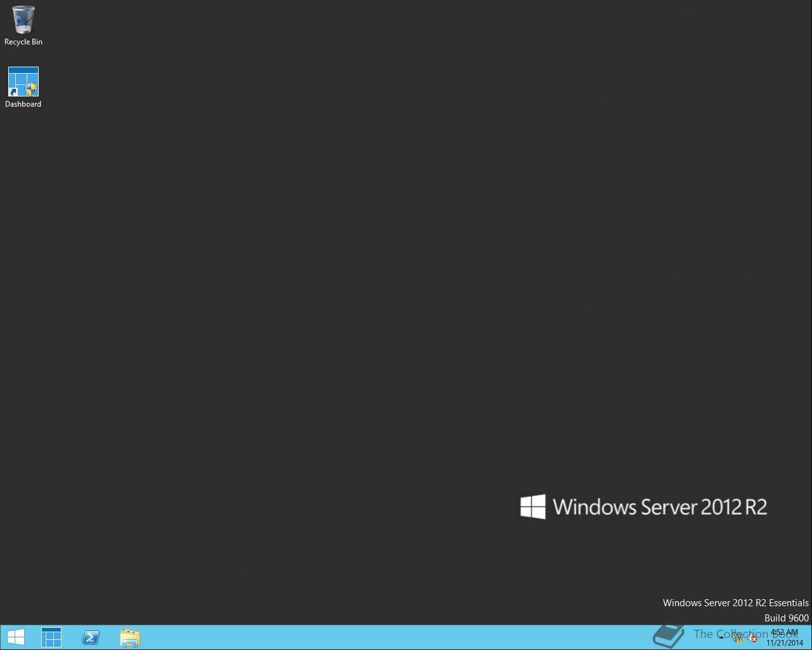Open the Recycle Bin desktop icon
The image size is (812, 650).
(23, 25)
